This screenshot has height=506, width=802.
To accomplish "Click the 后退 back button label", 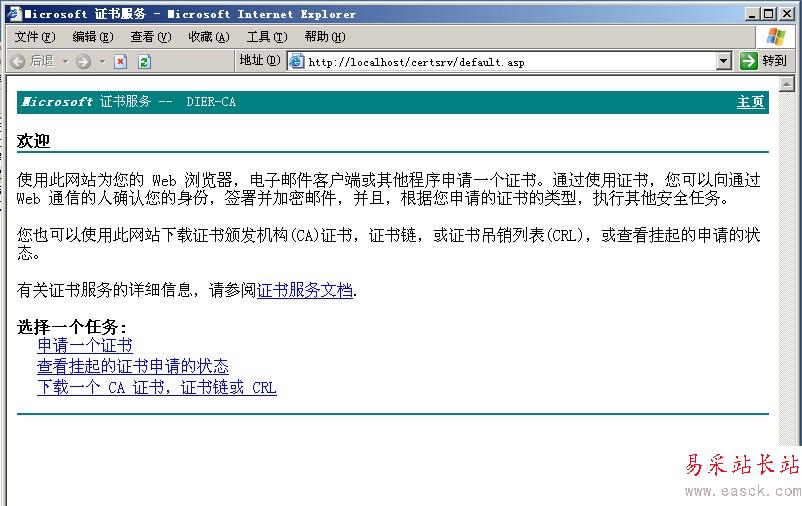I will click(42, 61).
